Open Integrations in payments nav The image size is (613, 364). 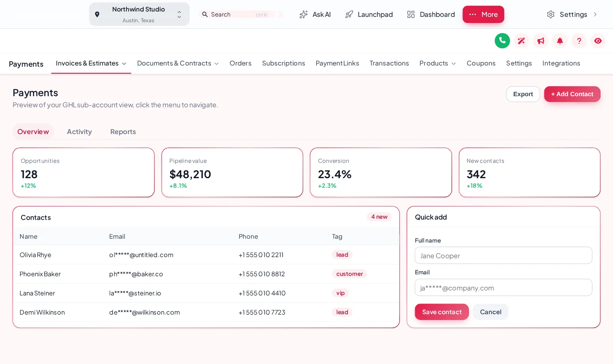[561, 63]
